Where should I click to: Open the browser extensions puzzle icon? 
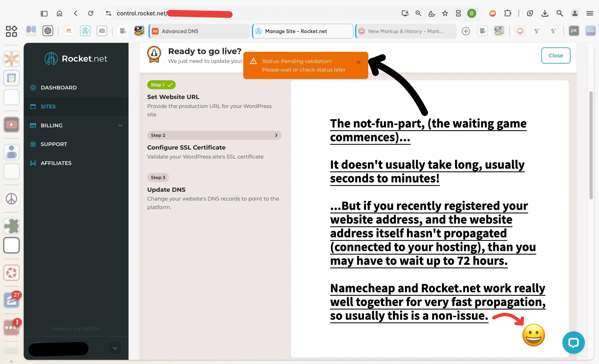coord(508,13)
